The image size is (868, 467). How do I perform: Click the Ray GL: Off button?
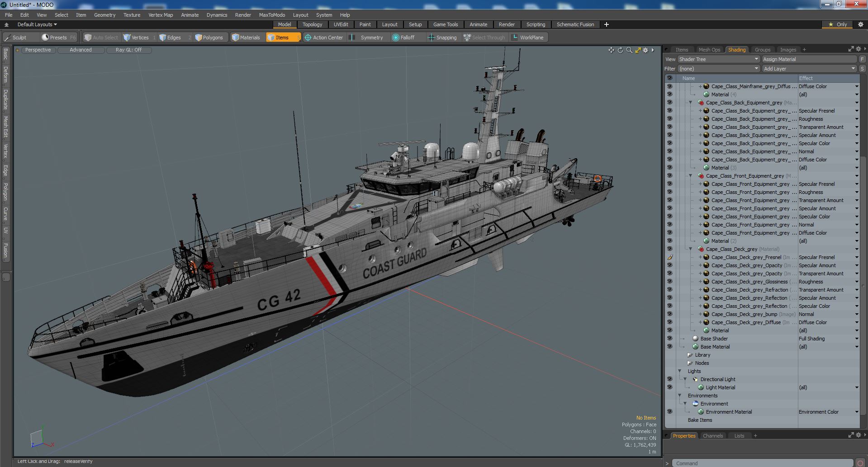click(128, 50)
